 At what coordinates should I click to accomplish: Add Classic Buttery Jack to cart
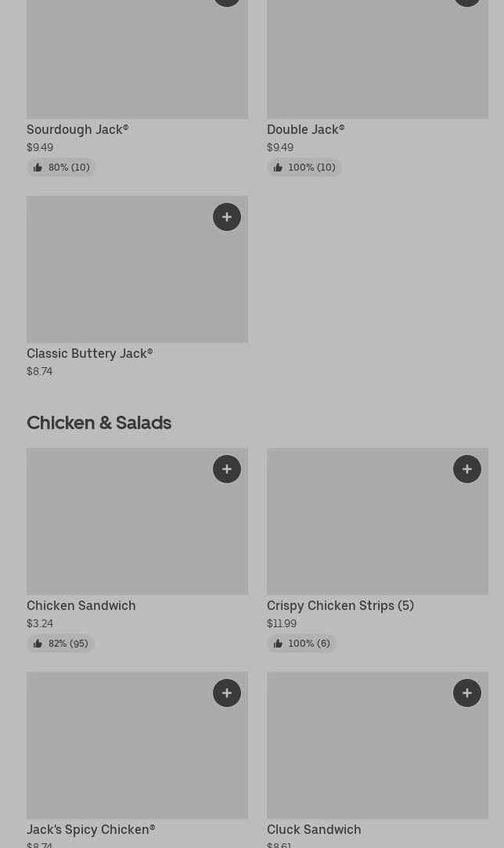pyautogui.click(x=227, y=217)
